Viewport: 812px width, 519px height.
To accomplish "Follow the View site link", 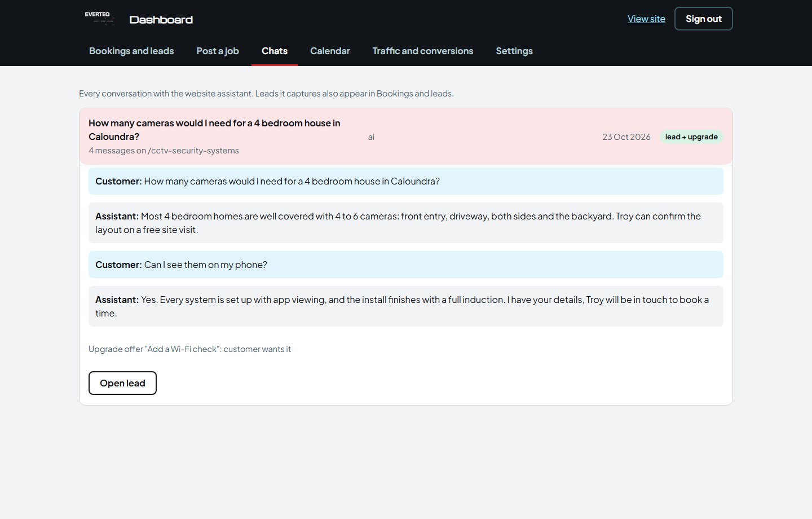I will coord(646,19).
